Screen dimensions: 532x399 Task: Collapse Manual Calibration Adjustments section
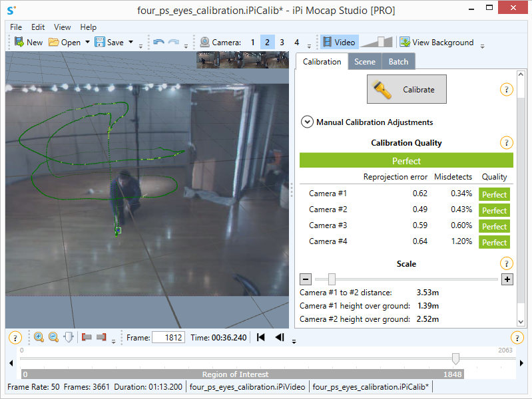[307, 122]
